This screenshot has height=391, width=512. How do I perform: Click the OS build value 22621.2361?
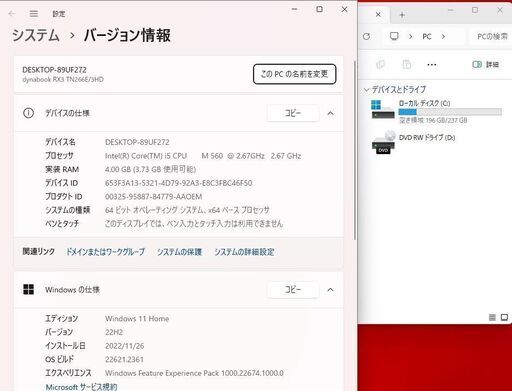(124, 360)
